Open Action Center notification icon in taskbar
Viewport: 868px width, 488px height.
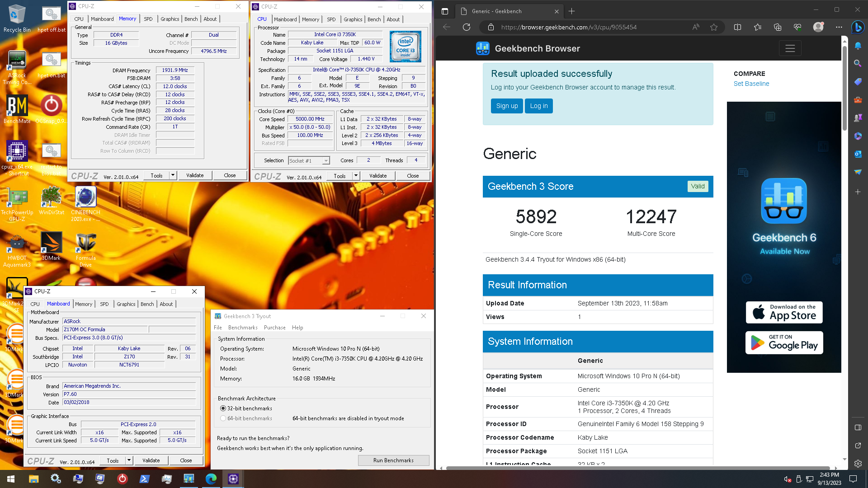[853, 479]
